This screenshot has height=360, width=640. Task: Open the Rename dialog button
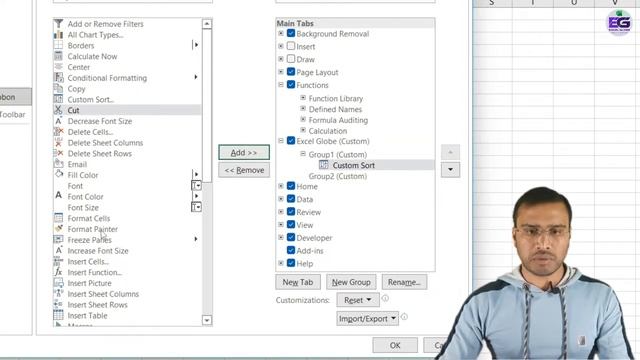[x=404, y=282]
